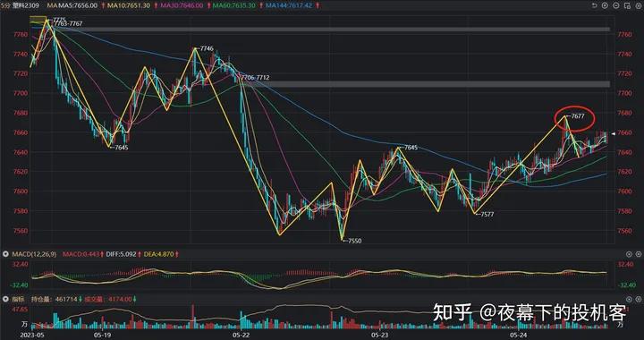Image resolution: width=644 pixels, height=340 pixels.
Task: Click the 持仓量: 461714 readout
Action: [x=55, y=300]
